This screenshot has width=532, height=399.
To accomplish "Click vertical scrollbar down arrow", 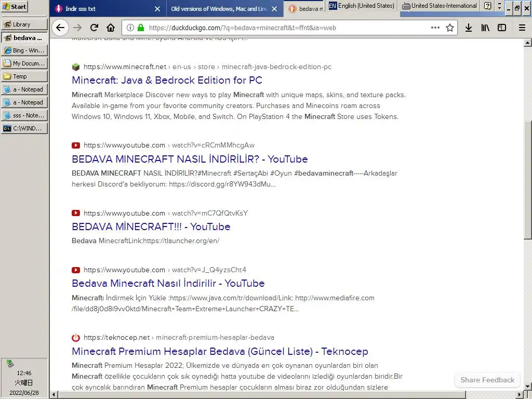I will pos(528,387).
